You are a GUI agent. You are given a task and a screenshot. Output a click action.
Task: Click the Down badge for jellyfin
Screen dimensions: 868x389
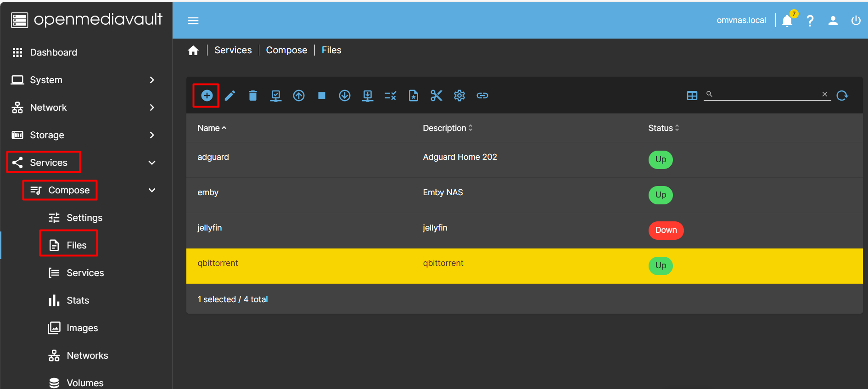[666, 231]
